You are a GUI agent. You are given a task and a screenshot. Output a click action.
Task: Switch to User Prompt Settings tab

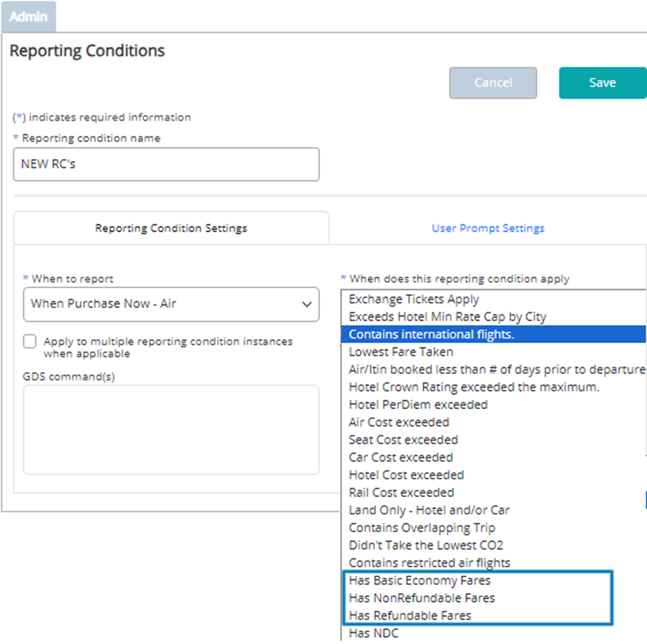click(488, 228)
